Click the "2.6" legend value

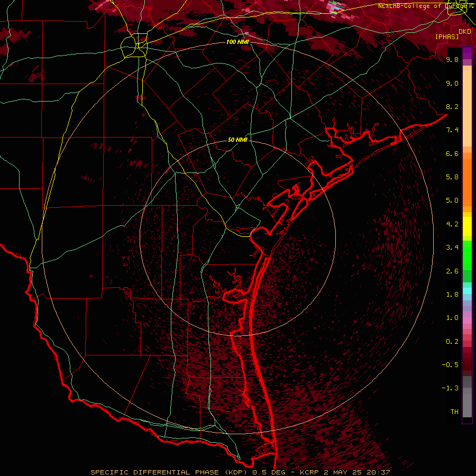(x=452, y=271)
